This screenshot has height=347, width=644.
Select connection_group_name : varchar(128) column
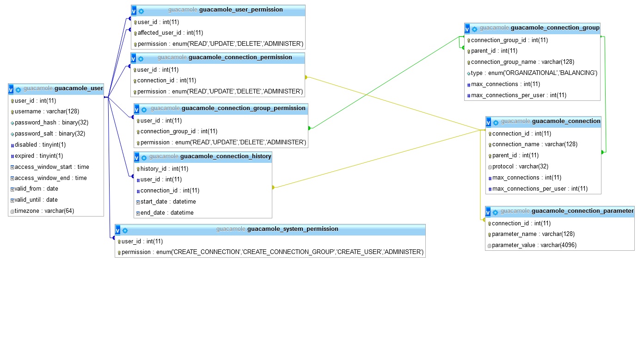533,62
